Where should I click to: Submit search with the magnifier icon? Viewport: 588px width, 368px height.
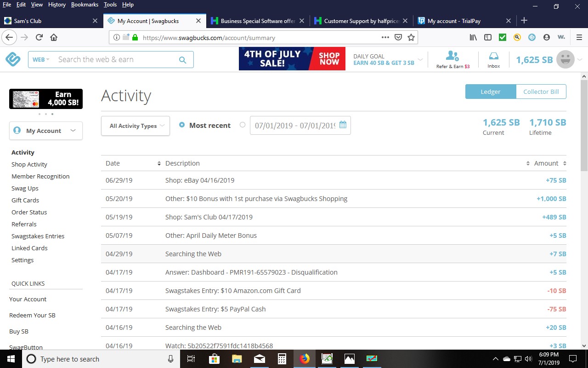[x=182, y=60]
